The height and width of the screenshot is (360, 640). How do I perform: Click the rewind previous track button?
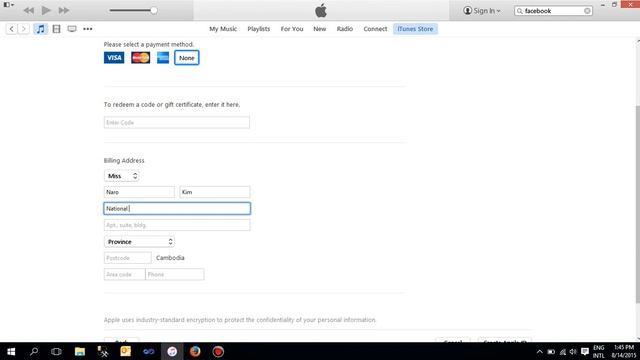coord(29,10)
